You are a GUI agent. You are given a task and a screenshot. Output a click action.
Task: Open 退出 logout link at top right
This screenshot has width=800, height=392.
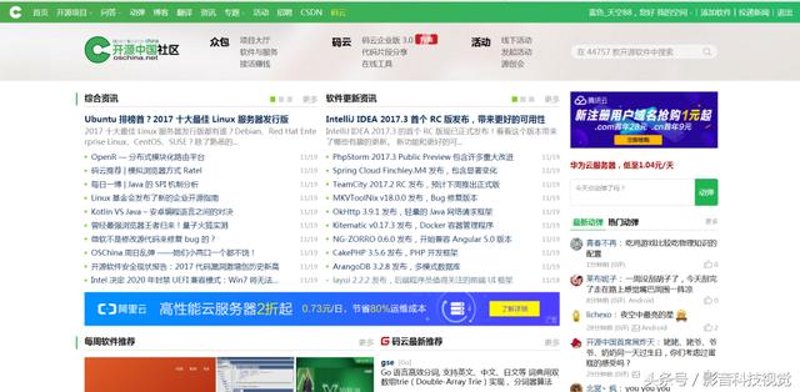784,12
